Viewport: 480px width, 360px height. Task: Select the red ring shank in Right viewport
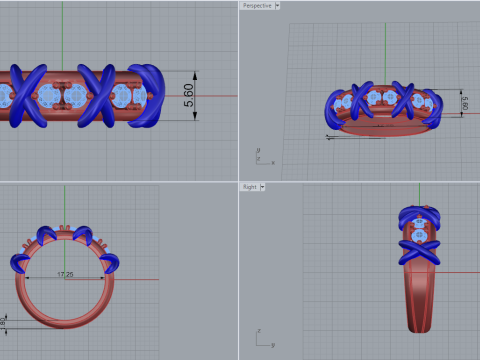point(419,297)
